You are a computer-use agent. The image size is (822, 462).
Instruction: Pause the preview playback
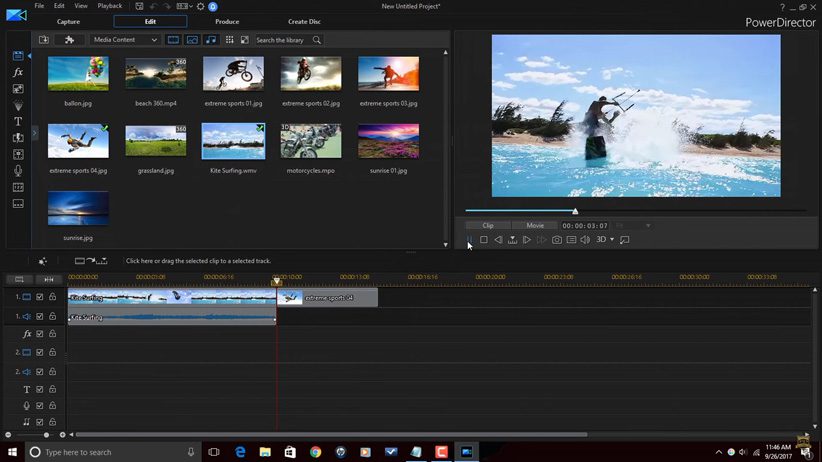pyautogui.click(x=470, y=240)
